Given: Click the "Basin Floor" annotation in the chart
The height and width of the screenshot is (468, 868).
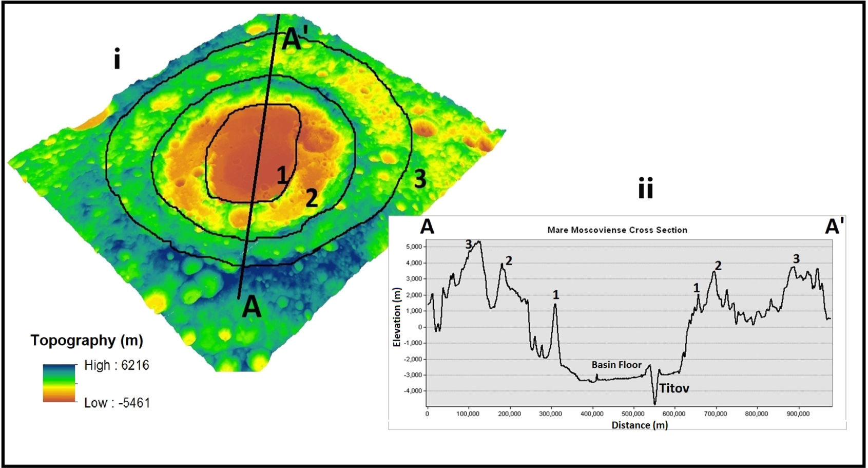Looking at the screenshot, I should point(616,365).
